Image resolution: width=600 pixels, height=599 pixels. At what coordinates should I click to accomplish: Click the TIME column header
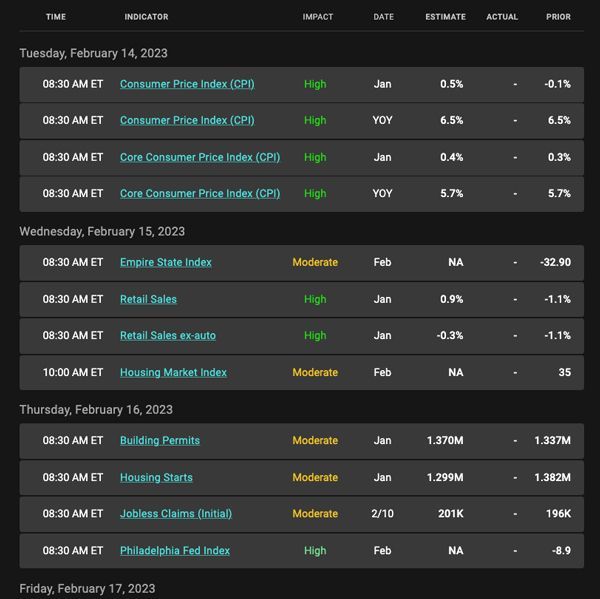coord(56,17)
